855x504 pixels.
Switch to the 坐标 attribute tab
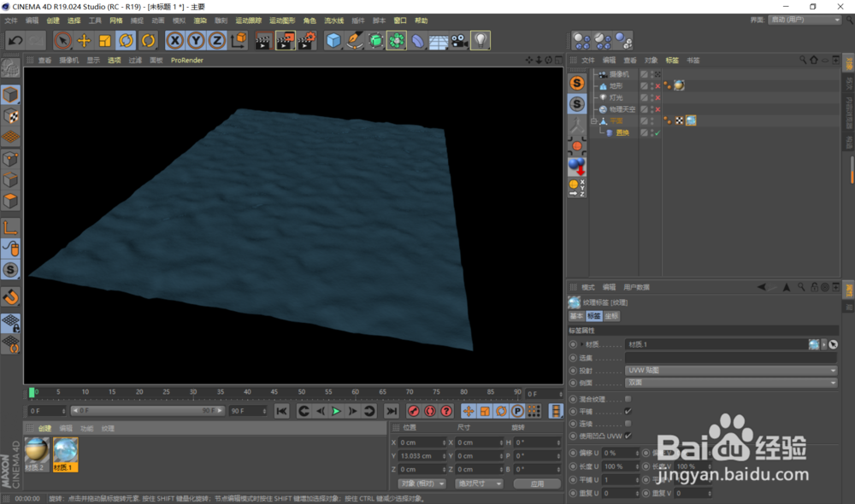point(611,316)
